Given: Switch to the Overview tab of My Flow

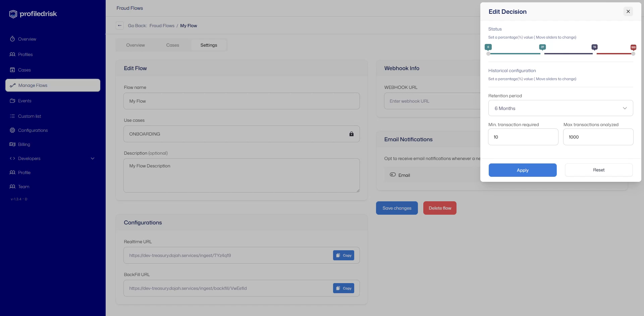Looking at the screenshot, I should pos(136,45).
